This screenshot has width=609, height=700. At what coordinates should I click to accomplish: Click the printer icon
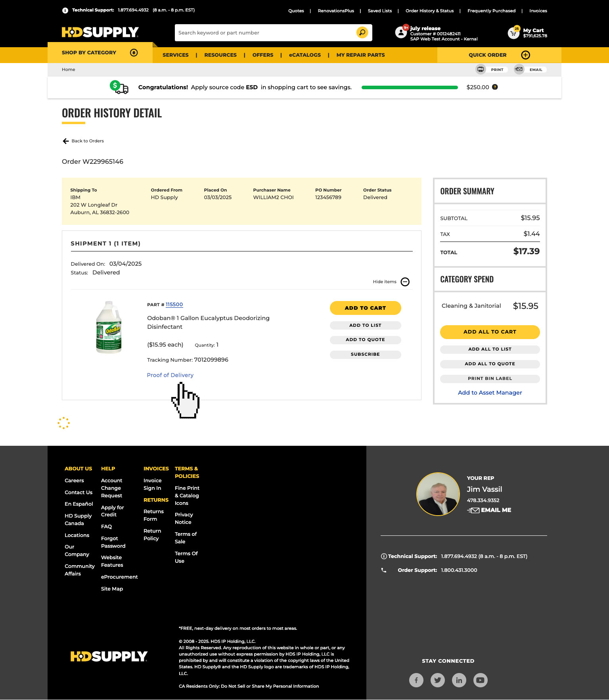pos(481,69)
